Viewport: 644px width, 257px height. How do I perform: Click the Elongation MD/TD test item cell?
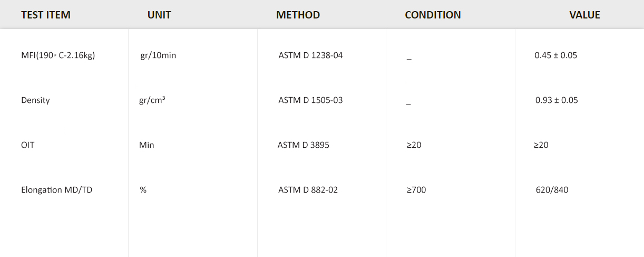[x=56, y=189]
